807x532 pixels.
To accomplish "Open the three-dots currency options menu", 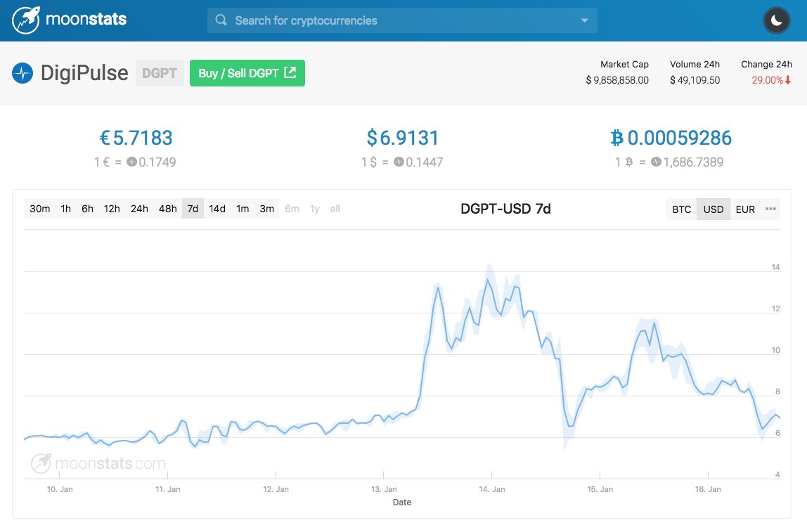I will click(770, 209).
